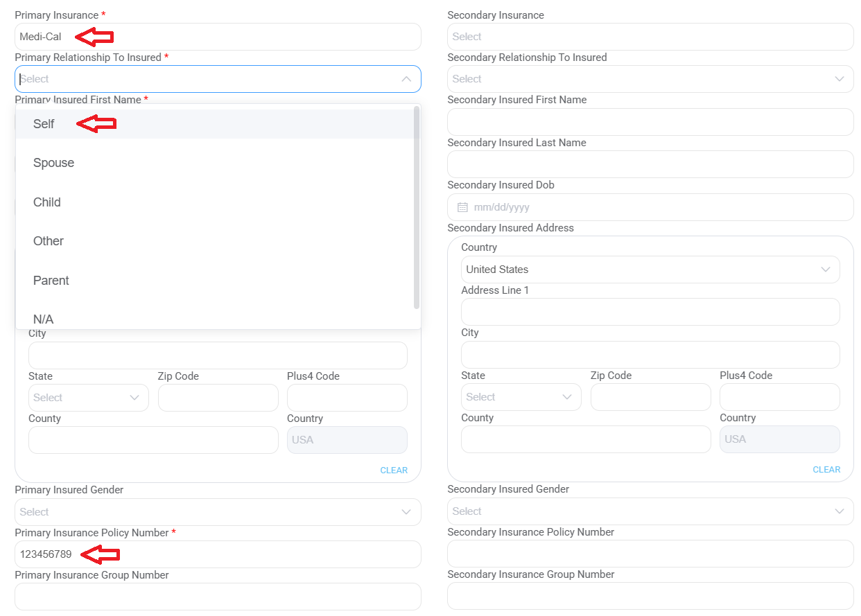Viewport: 861px width, 616px height.
Task: Expand the Secondary Insured Gender dropdown
Action: (650, 511)
